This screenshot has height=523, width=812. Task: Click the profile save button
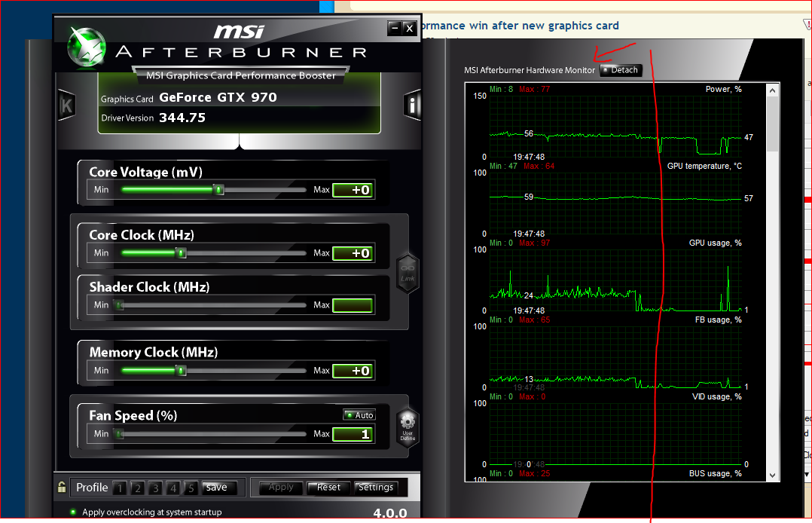tap(219, 488)
